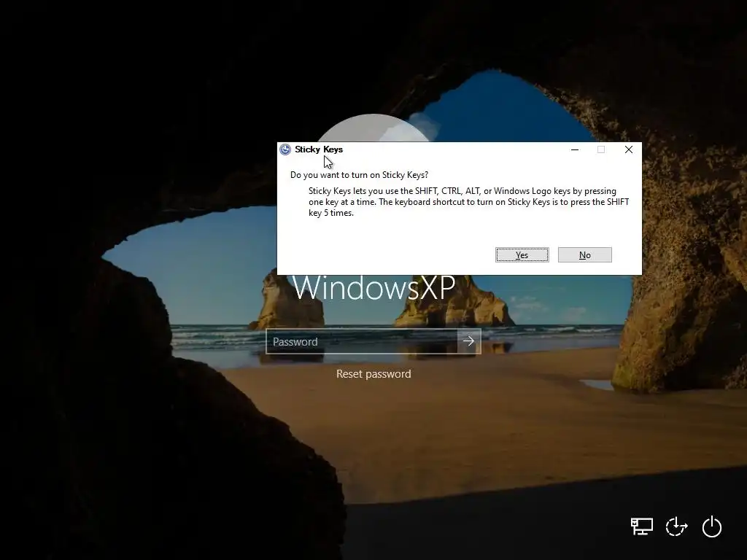
Task: Click the Sticky Keys title bar icon
Action: [285, 149]
